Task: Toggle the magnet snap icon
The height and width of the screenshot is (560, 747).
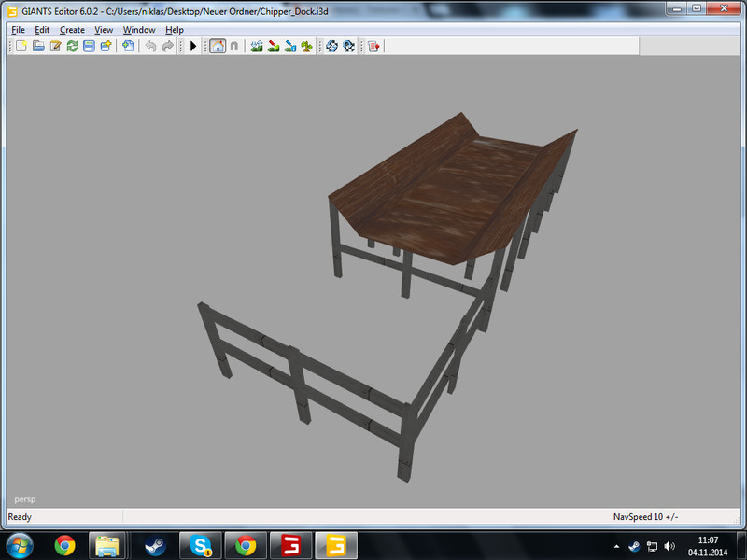Action: [233, 46]
